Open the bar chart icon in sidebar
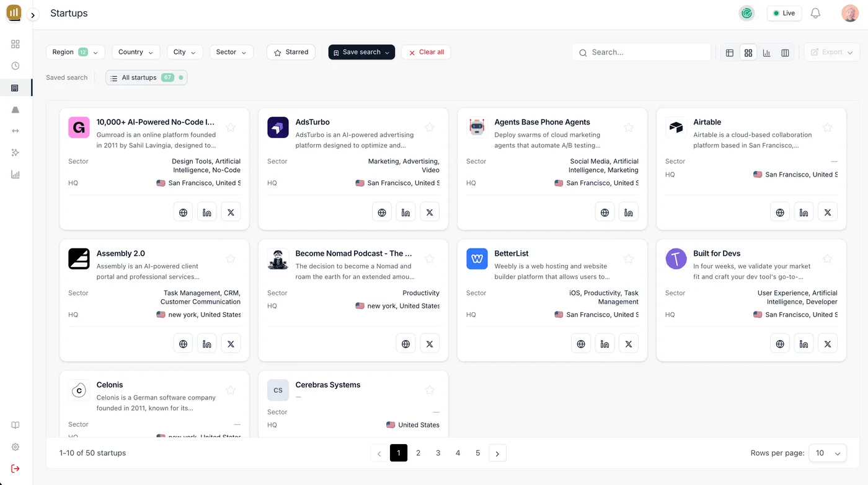 tap(15, 175)
